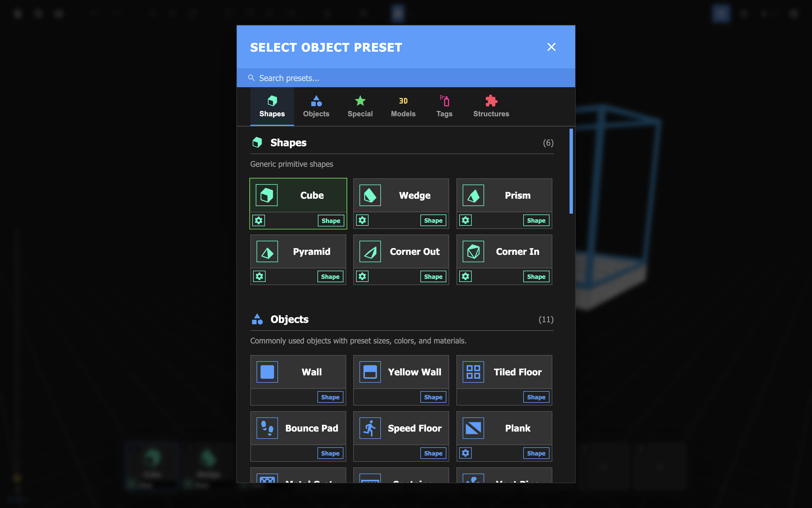Click the Corner In shape icon
Image resolution: width=812 pixels, height=508 pixels.
pyautogui.click(x=473, y=252)
